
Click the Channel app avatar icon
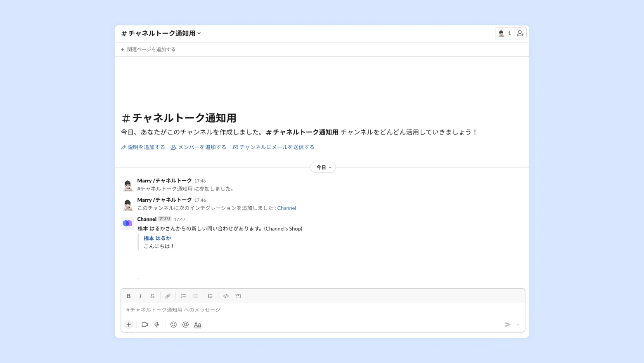point(128,223)
